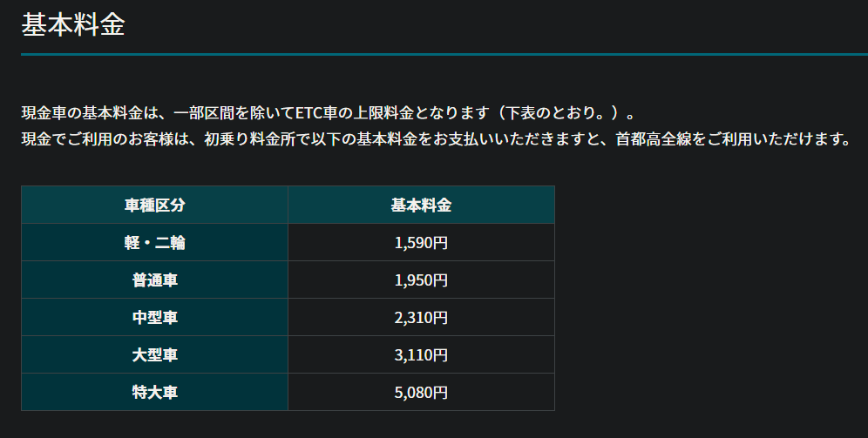
Task: Click the sentence mentioning 首都高全線
Action: [437, 138]
